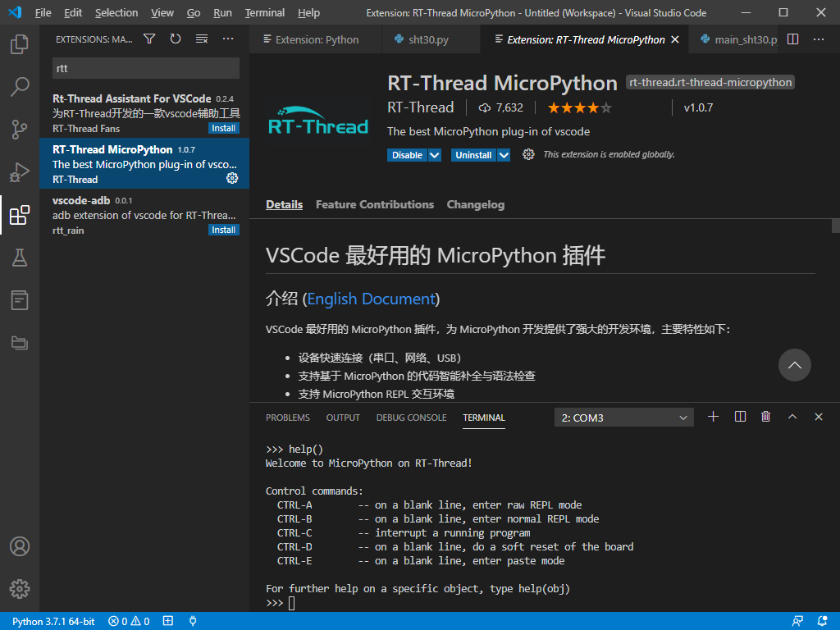
Task: Open the folders icon view in activity bar
Action: pos(20,343)
